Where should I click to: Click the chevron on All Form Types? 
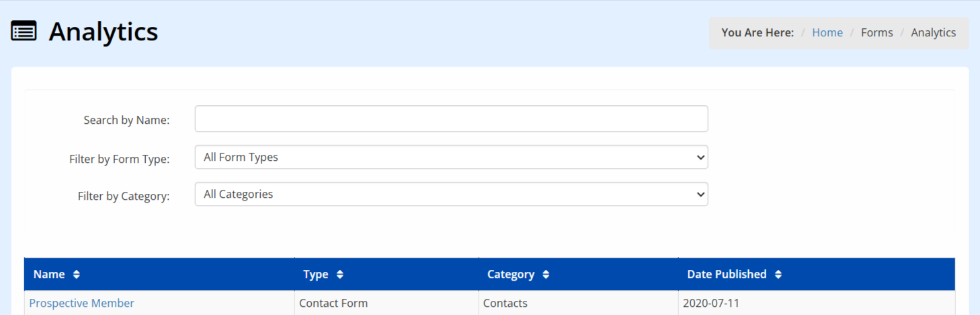coord(701,157)
